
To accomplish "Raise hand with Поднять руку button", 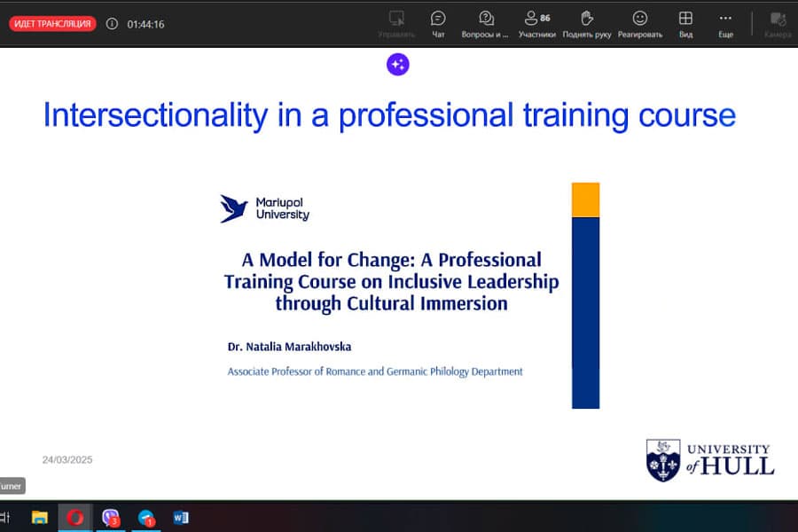I will click(587, 23).
